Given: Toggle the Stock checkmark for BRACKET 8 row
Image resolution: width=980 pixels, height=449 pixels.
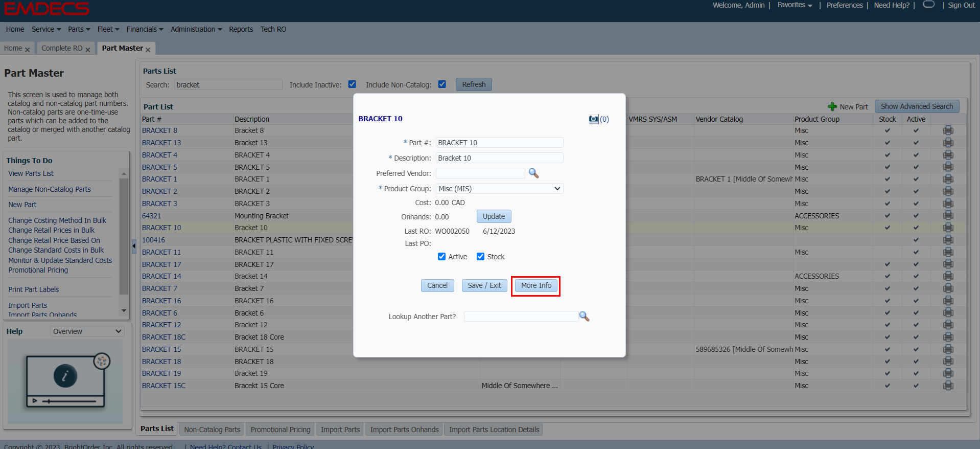Looking at the screenshot, I should pos(888,130).
